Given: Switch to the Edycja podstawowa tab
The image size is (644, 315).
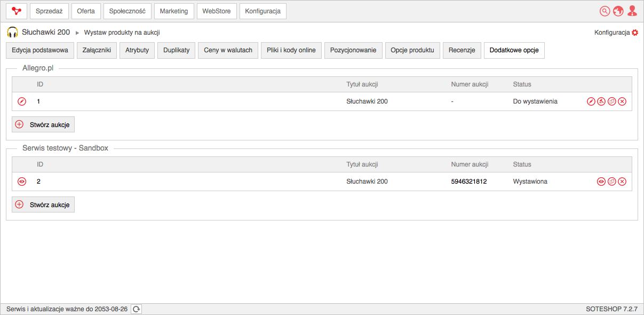Looking at the screenshot, I should pyautogui.click(x=40, y=50).
